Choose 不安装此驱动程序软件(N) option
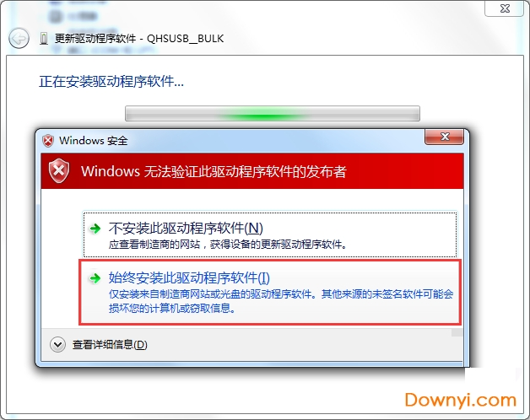530x420 pixels. (270, 234)
